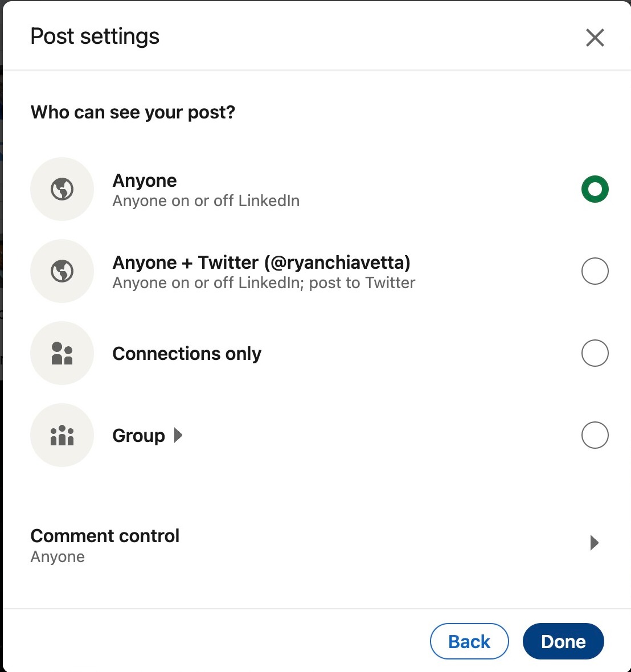
Task: Click the Anyone option title
Action: (x=145, y=181)
